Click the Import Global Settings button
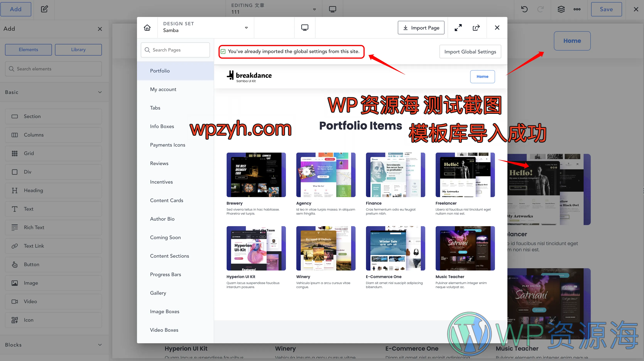Screen dimensions: 644x361 [470, 51]
